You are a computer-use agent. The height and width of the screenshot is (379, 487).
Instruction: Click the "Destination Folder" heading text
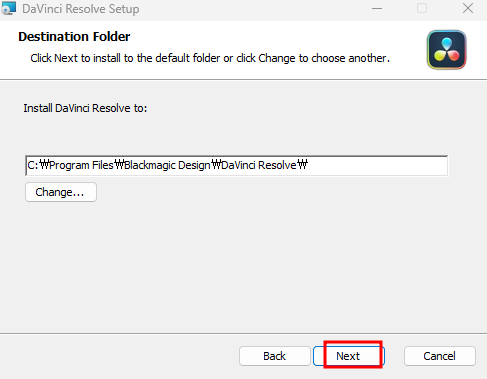click(x=74, y=37)
